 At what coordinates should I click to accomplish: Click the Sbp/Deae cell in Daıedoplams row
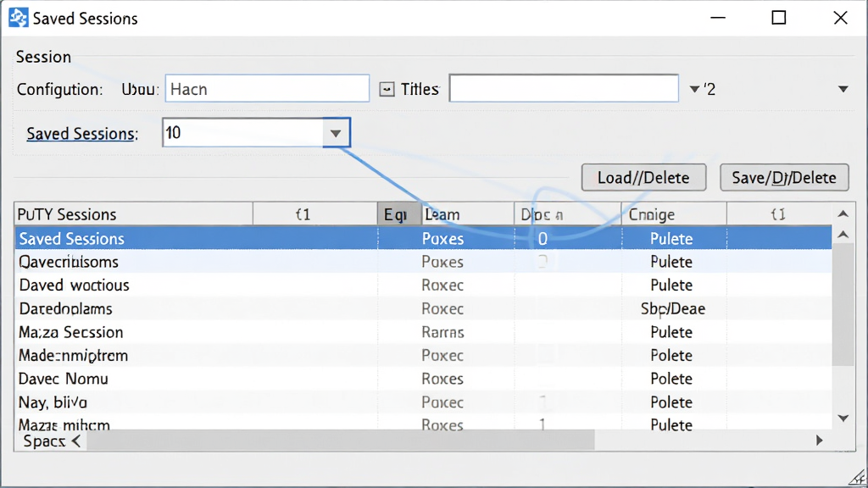click(672, 308)
